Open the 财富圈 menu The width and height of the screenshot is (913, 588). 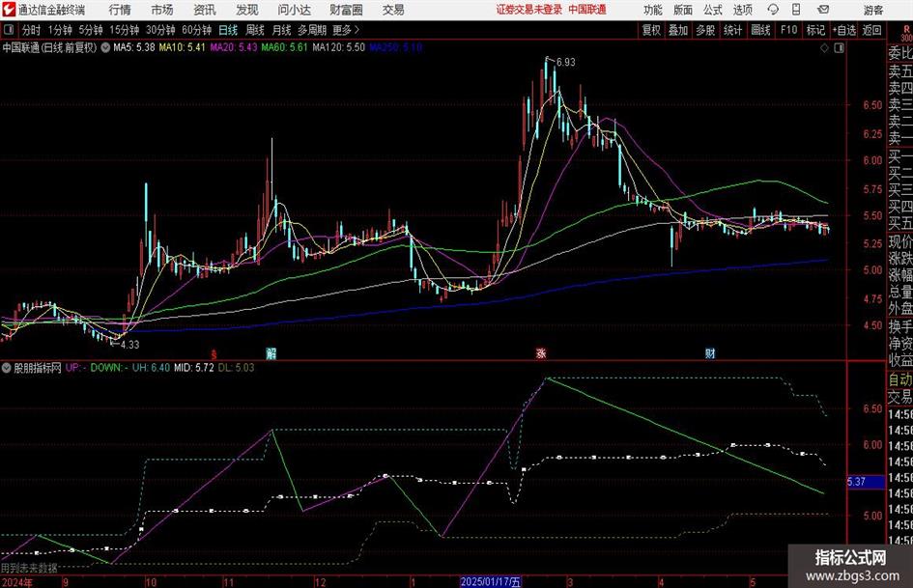346,10
